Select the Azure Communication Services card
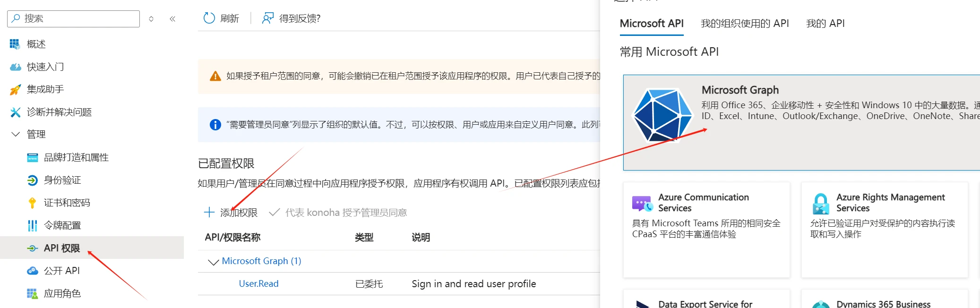This screenshot has width=980, height=308. pyautogui.click(x=706, y=230)
